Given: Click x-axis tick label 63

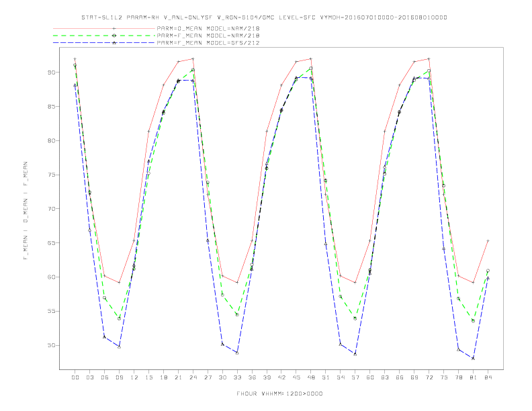Looking at the screenshot, I should (385, 377).
